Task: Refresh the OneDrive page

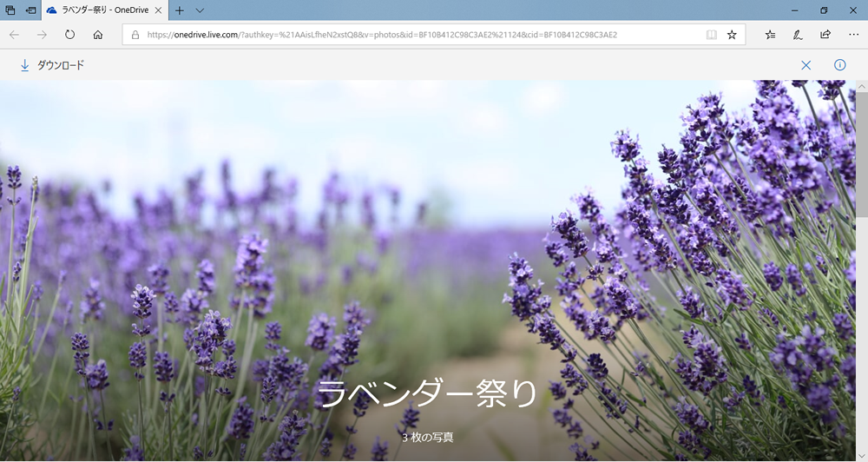Action: point(69,35)
